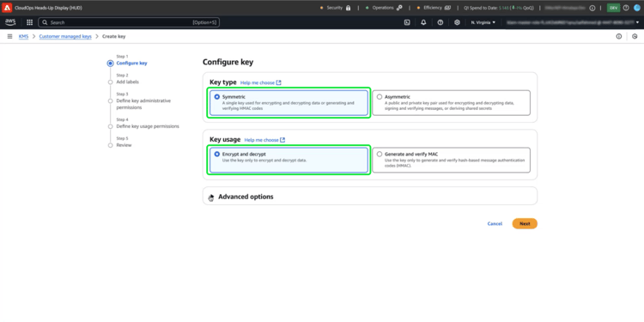Toggle the KMS side navigation hamburger
The image size is (644, 322).
tap(9, 37)
